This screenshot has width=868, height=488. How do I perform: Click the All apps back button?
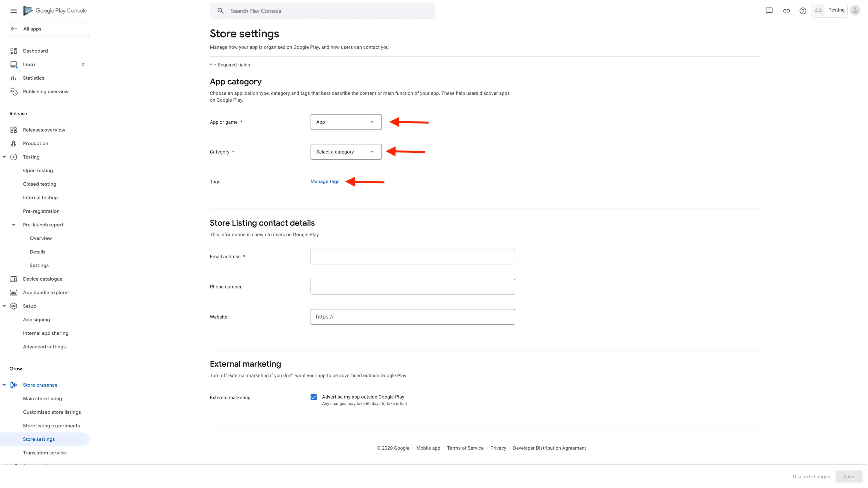(x=48, y=29)
